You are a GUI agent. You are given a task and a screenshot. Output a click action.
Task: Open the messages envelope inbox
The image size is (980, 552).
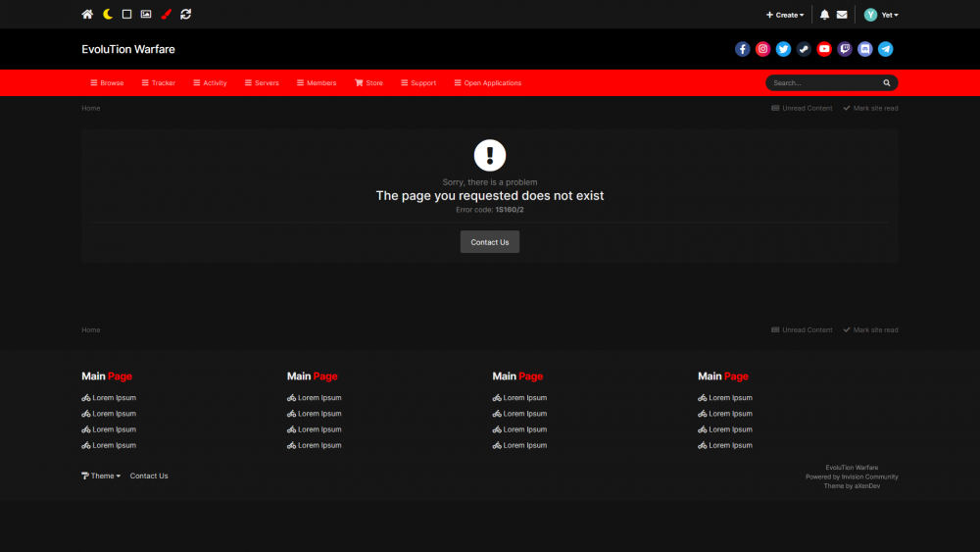[842, 15]
